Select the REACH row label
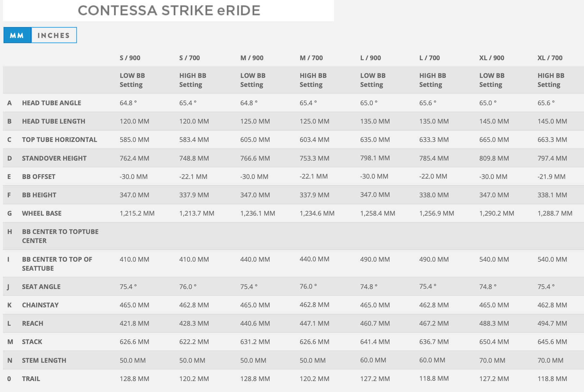The width and height of the screenshot is (584, 392). coord(33,323)
